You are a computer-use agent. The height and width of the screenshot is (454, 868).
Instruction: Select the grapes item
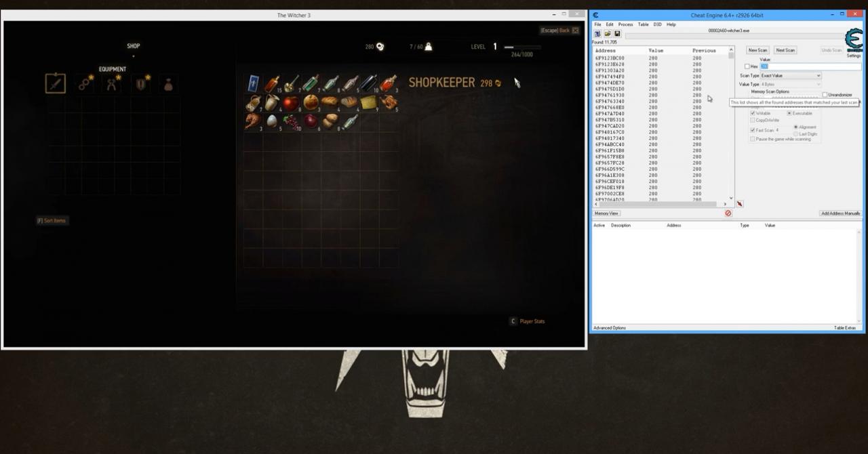pos(292,122)
